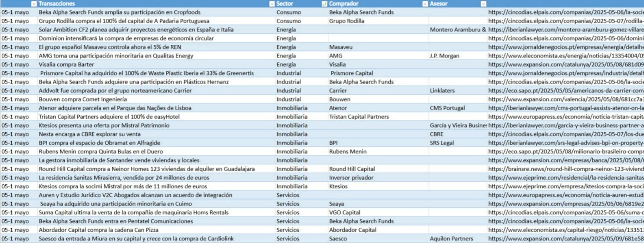
Task: Select 'Linklaters' advisor cell
Action: pos(458,90)
